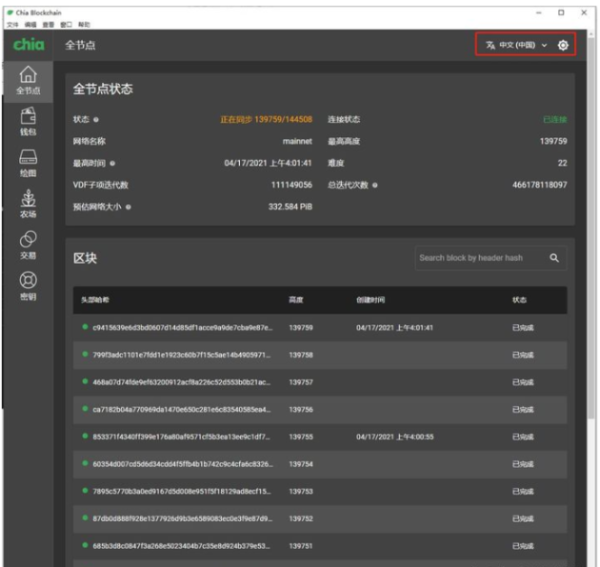Select block hash 7895c5770b3a0ed9167d5d008e951f5f18129ad8ecf15…
This screenshot has height=567, width=600.
(x=181, y=491)
